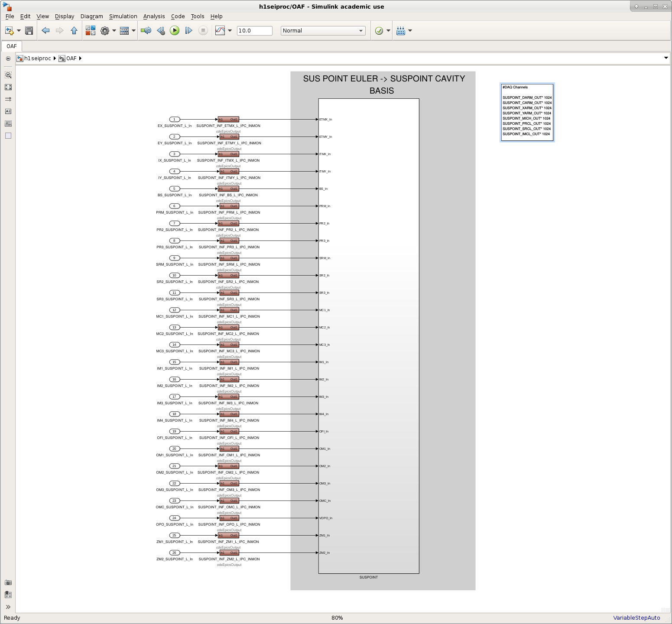Viewport: 672px width, 624px height.
Task: Open the Model Explorer icon
Action: (124, 31)
